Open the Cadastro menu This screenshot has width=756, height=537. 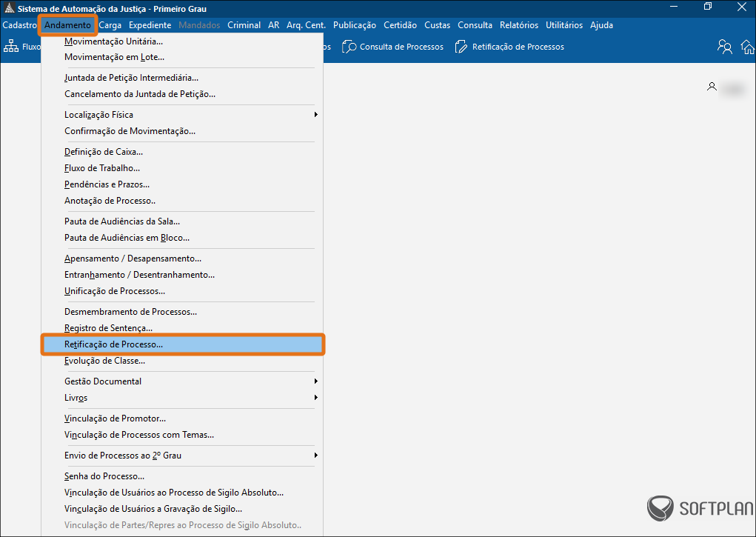point(20,25)
